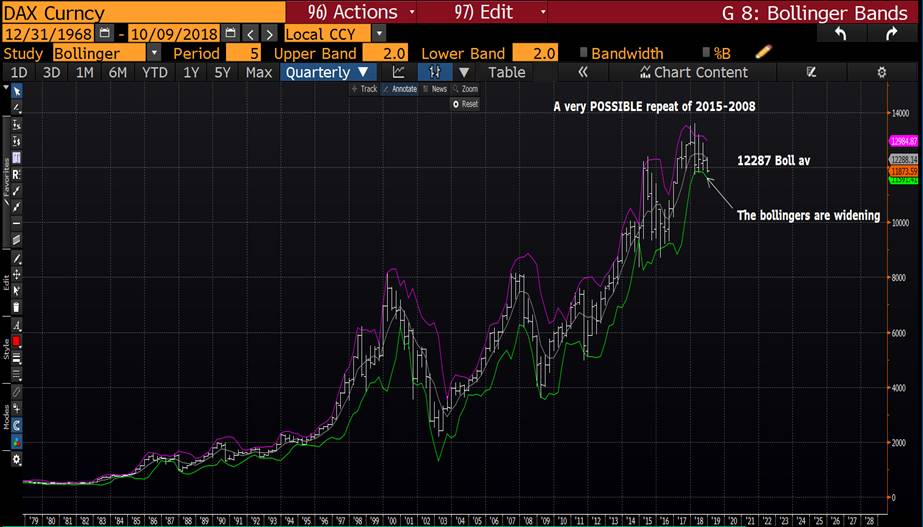Click the trend line with dots tool
The height and width of the screenshot is (527, 923).
[x=16, y=191]
